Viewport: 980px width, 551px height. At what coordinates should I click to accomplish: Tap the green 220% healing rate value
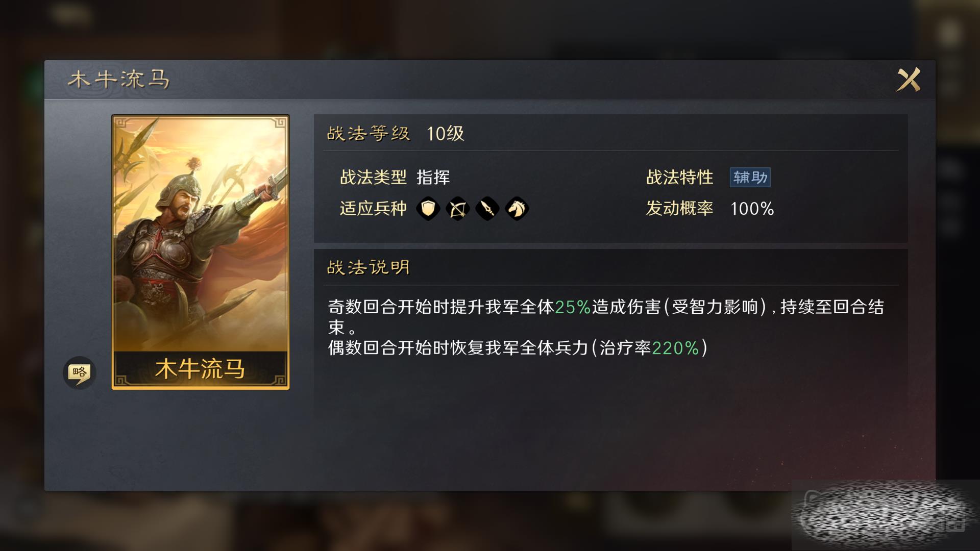tap(675, 348)
